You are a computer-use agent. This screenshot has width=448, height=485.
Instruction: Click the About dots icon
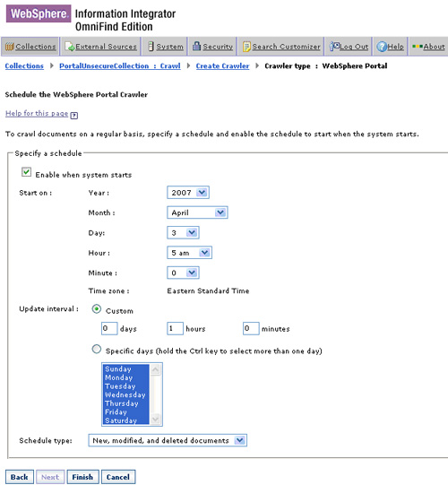coord(417,47)
